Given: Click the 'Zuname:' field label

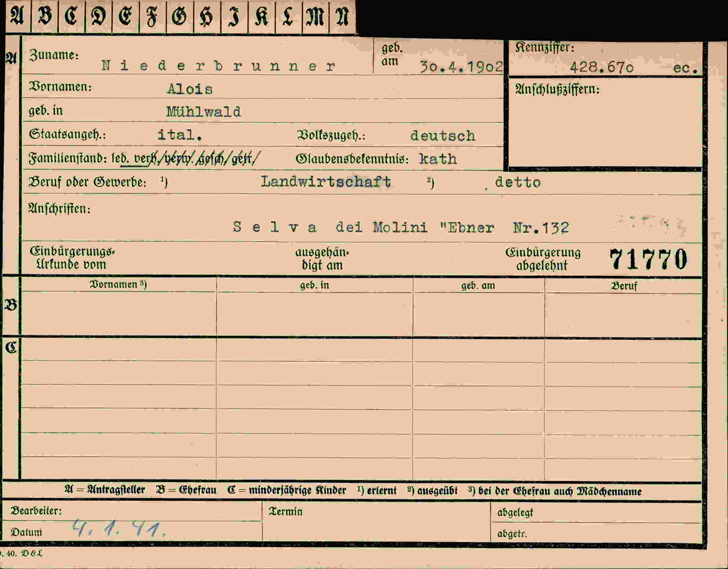Looking at the screenshot, I should [x=54, y=55].
